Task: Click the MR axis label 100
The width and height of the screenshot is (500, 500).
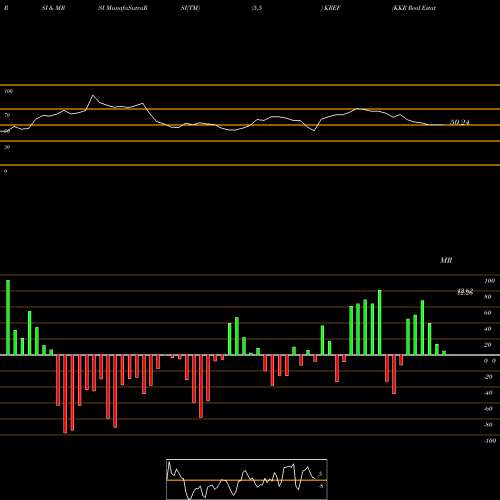Action: click(490, 281)
